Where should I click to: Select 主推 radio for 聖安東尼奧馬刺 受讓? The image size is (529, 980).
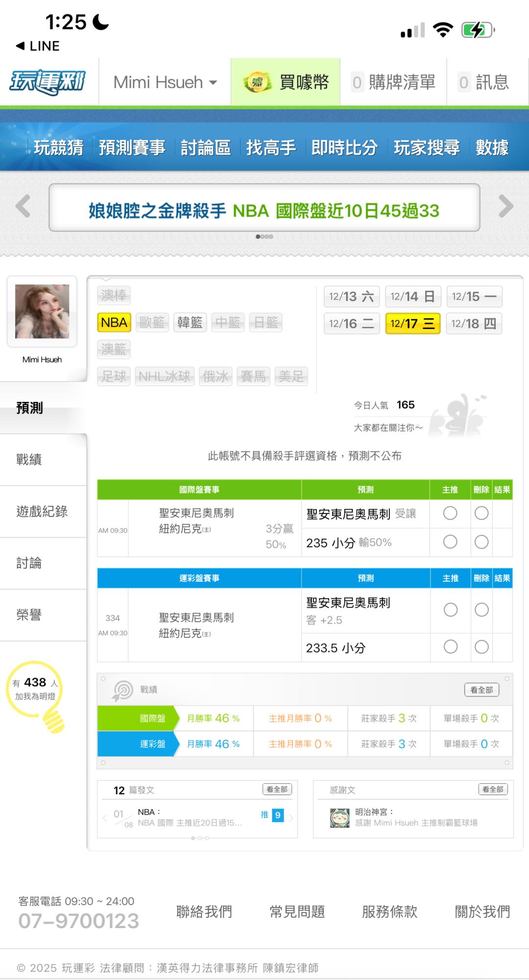450,513
